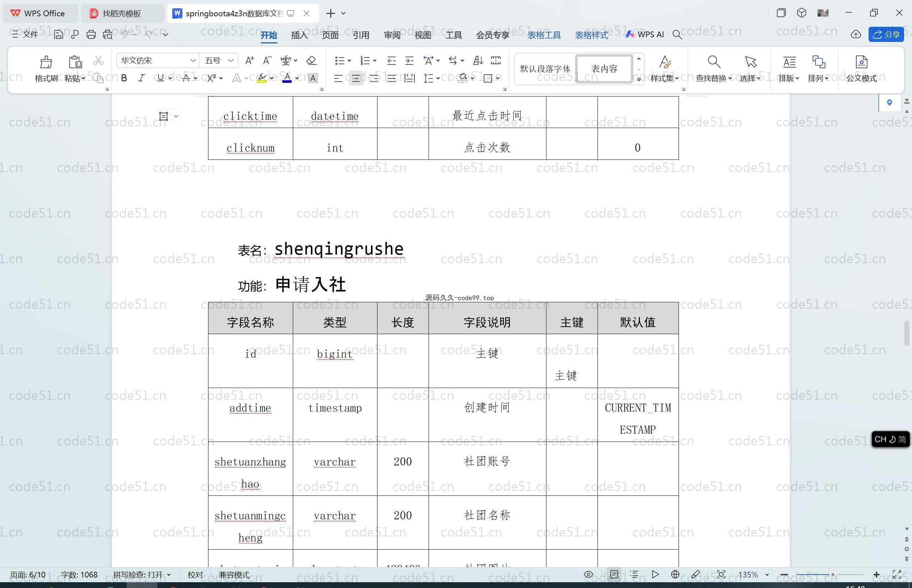Select the 表内容 style
This screenshot has width=912, height=588.
click(604, 69)
